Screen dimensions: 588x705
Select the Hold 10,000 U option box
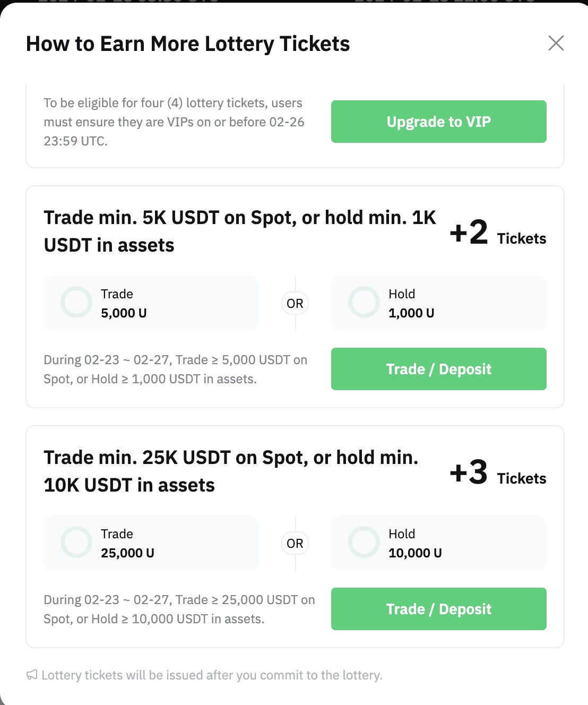439,543
